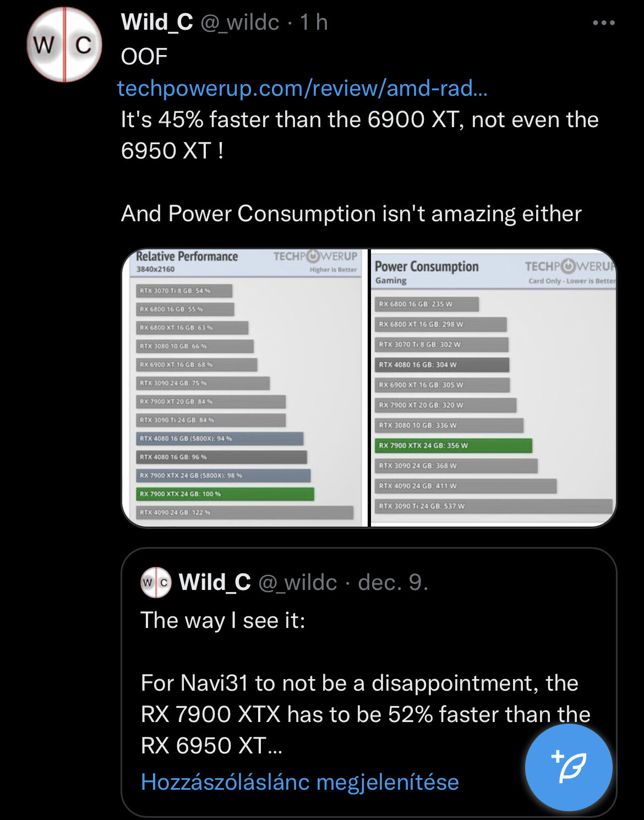Click Hozzászóláslánc megjelenítése thread link
This screenshot has height=820, width=644.
(x=299, y=782)
